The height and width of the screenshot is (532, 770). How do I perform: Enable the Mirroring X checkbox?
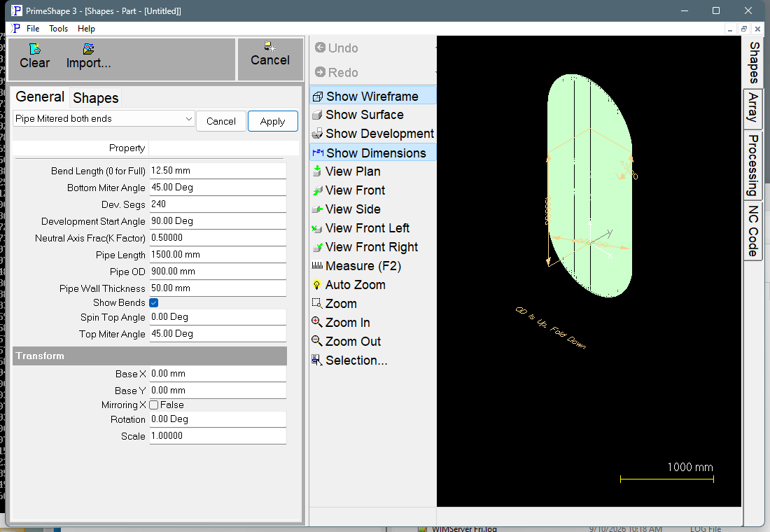[154, 405]
